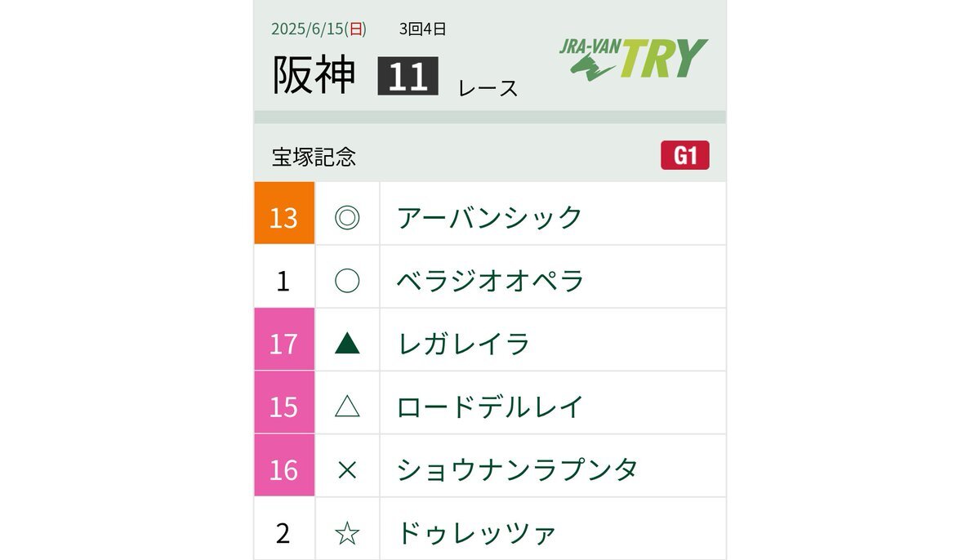Image resolution: width=980 pixels, height=560 pixels.
Task: Select the pink horse number 15 box
Action: point(284,402)
